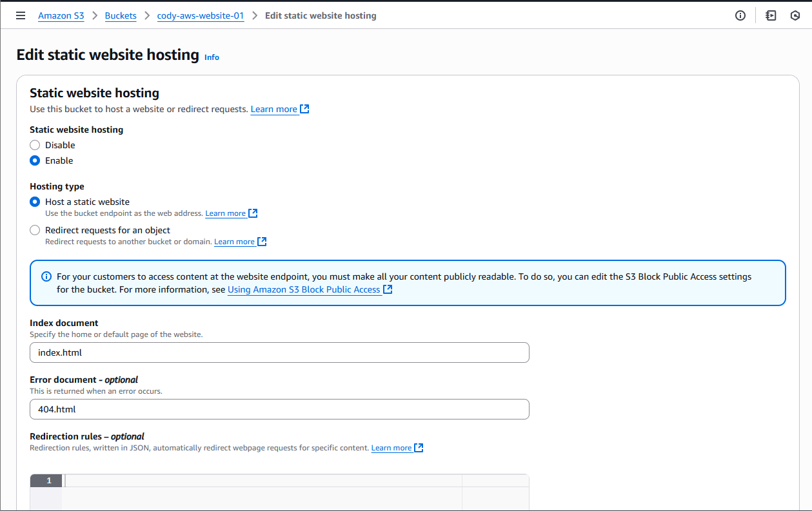Image resolution: width=812 pixels, height=511 pixels.
Task: Open the notebook tutorial icon in top bar
Action: click(x=771, y=15)
